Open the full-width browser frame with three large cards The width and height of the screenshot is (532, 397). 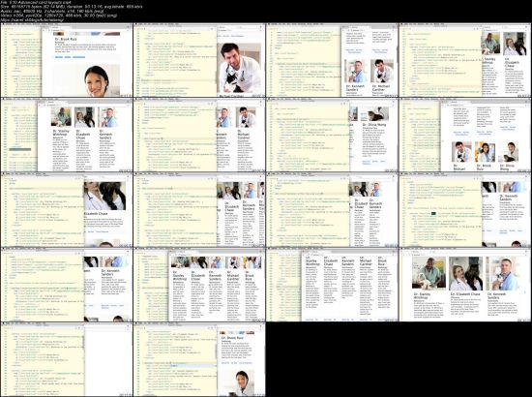tap(465, 285)
